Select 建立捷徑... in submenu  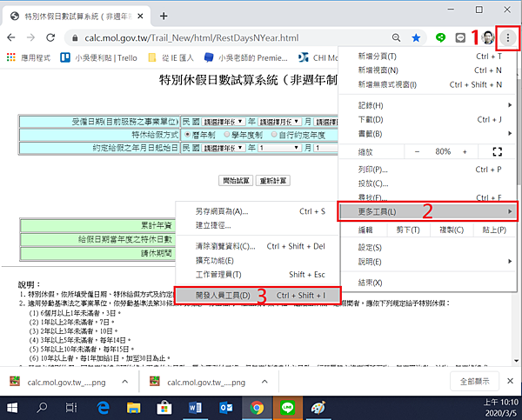258,225
